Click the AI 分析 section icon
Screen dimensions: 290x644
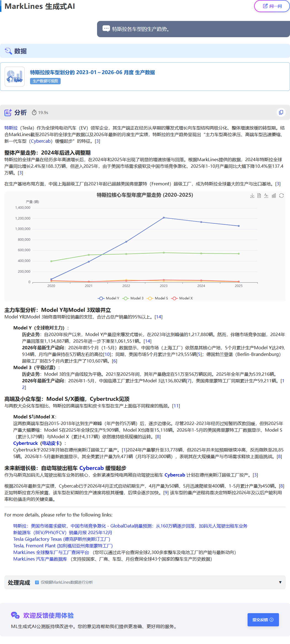point(8,112)
